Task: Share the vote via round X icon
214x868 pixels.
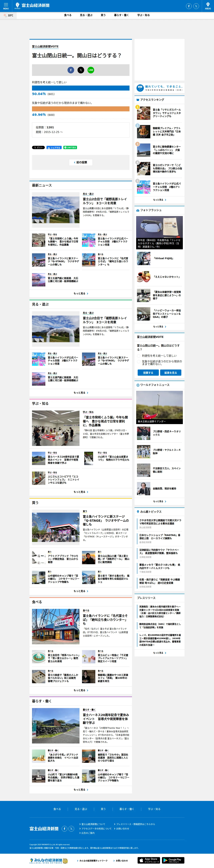Action: pos(81,70)
